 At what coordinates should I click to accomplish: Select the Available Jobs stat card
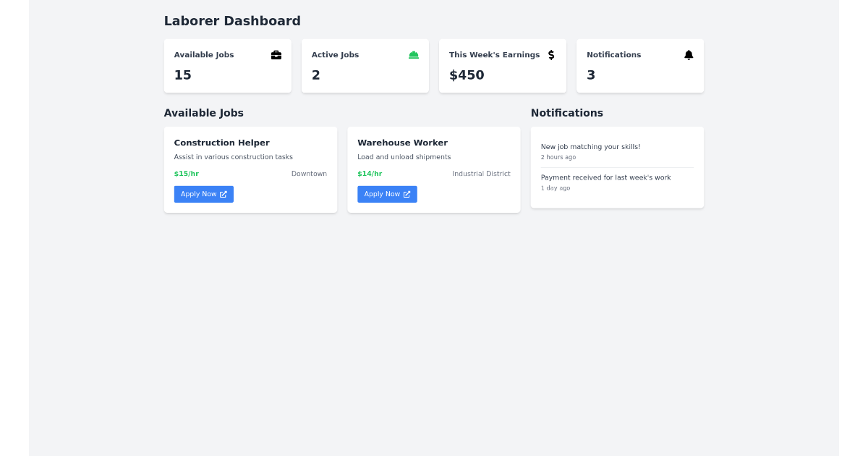(x=227, y=65)
